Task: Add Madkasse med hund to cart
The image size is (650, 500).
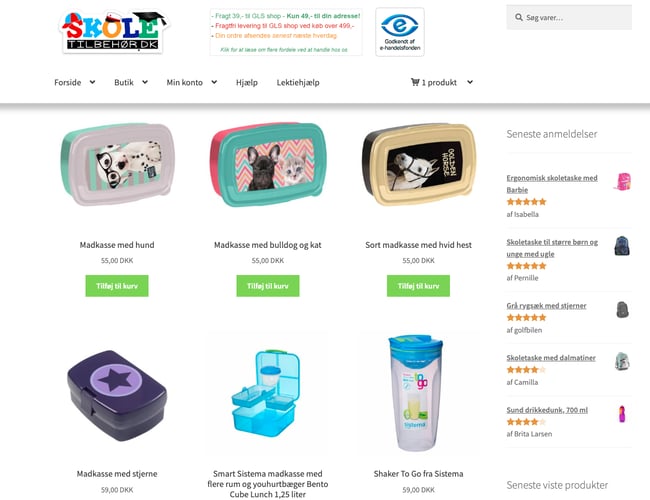Action: (x=117, y=286)
